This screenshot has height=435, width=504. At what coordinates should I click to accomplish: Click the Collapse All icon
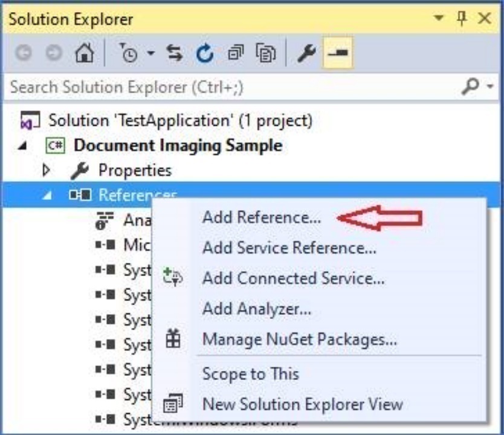point(236,54)
